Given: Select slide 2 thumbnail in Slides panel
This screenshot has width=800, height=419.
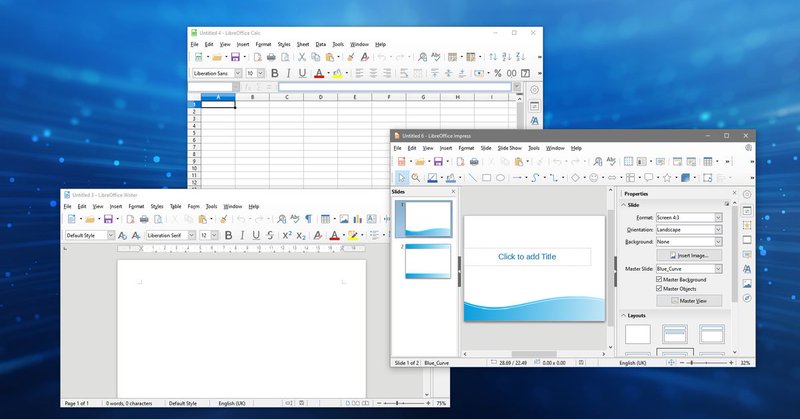Looking at the screenshot, I should 428,261.
